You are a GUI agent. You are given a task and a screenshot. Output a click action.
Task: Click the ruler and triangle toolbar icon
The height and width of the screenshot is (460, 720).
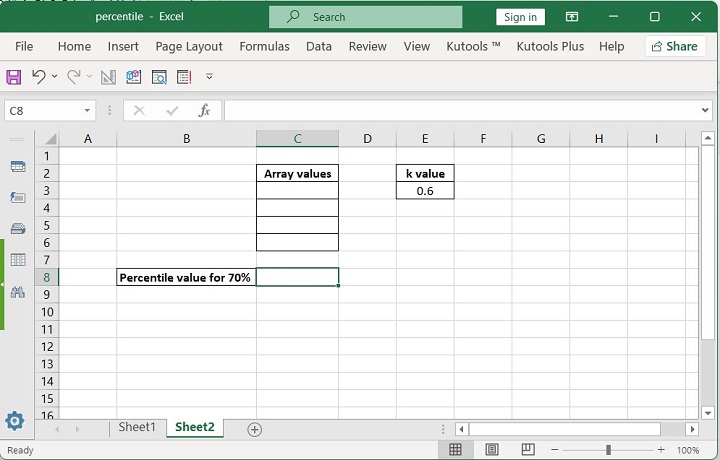click(108, 77)
